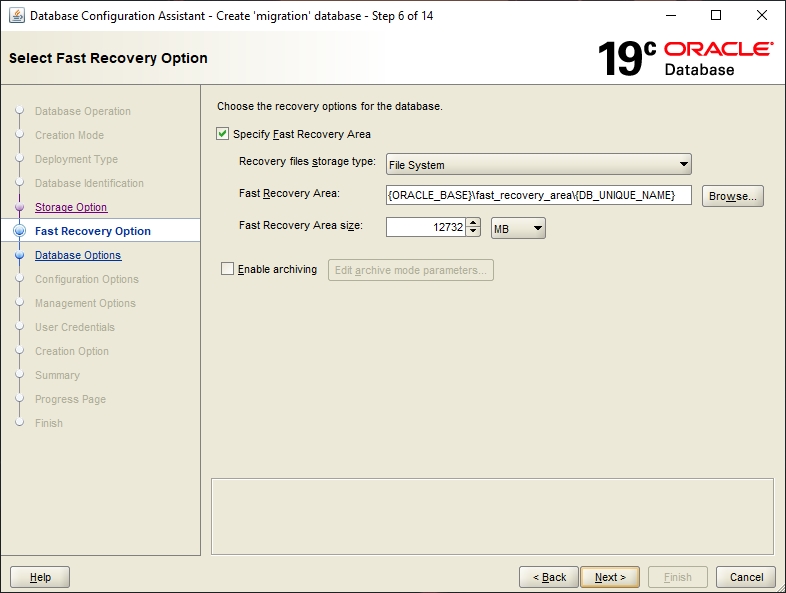Click the Browse button
This screenshot has width=786, height=593.
(x=732, y=196)
